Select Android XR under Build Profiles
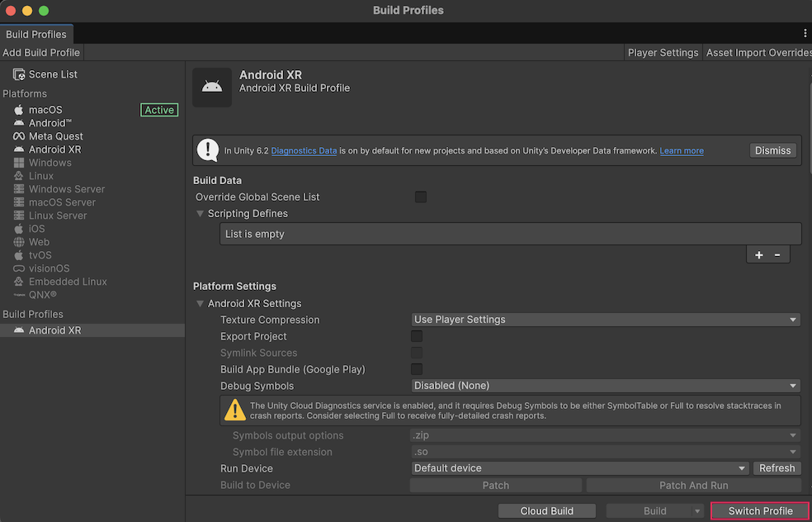 (54, 330)
